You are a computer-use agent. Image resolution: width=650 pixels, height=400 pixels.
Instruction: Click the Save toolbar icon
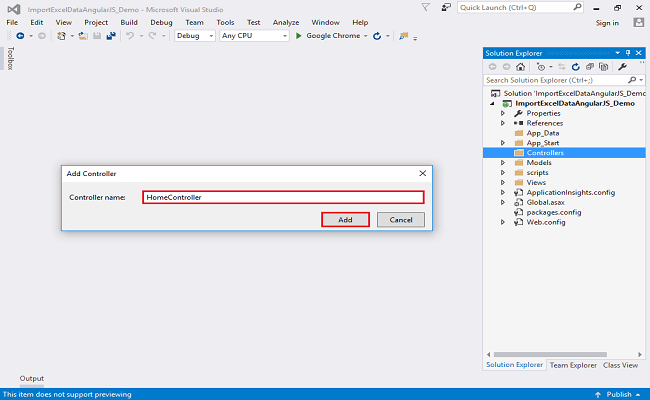[x=97, y=36]
